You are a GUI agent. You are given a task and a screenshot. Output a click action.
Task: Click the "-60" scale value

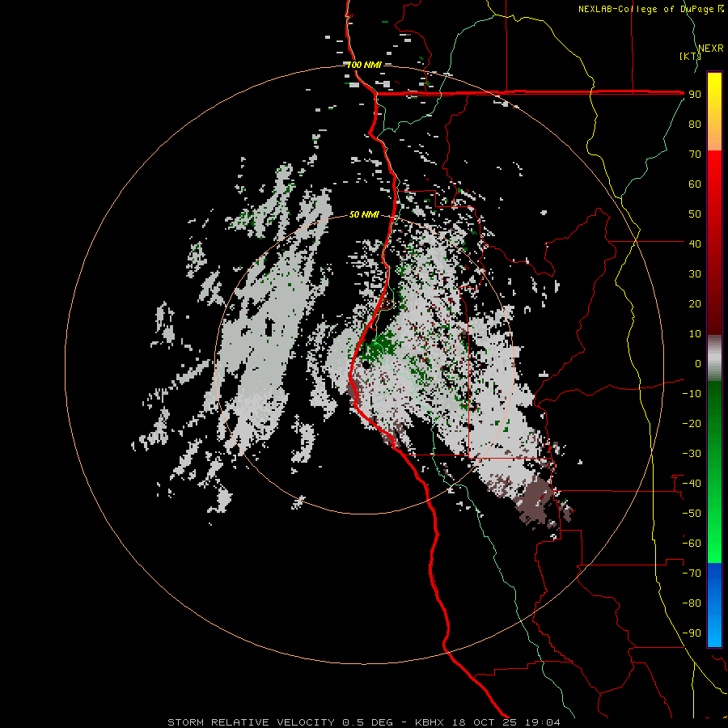tap(692, 544)
